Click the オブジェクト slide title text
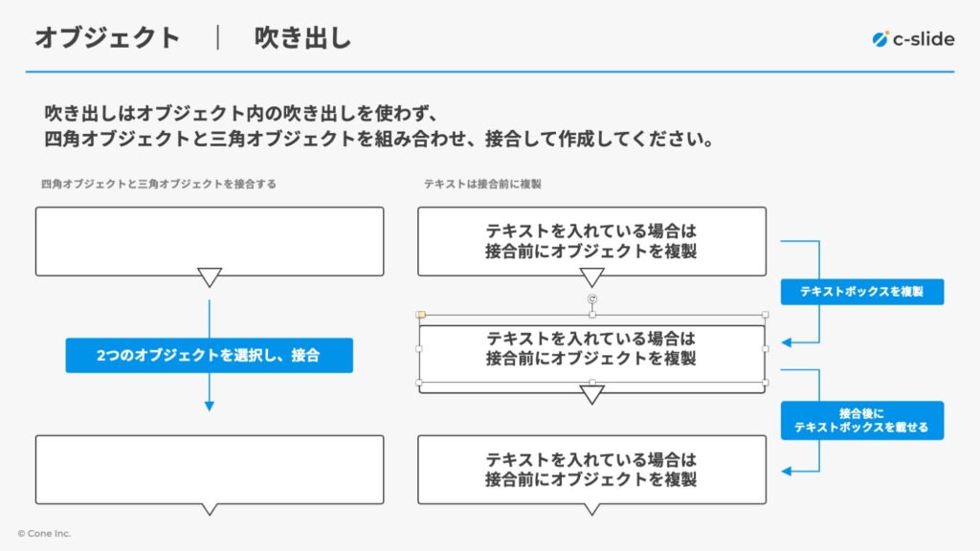Screen dimensions: 980x551 [x=107, y=38]
